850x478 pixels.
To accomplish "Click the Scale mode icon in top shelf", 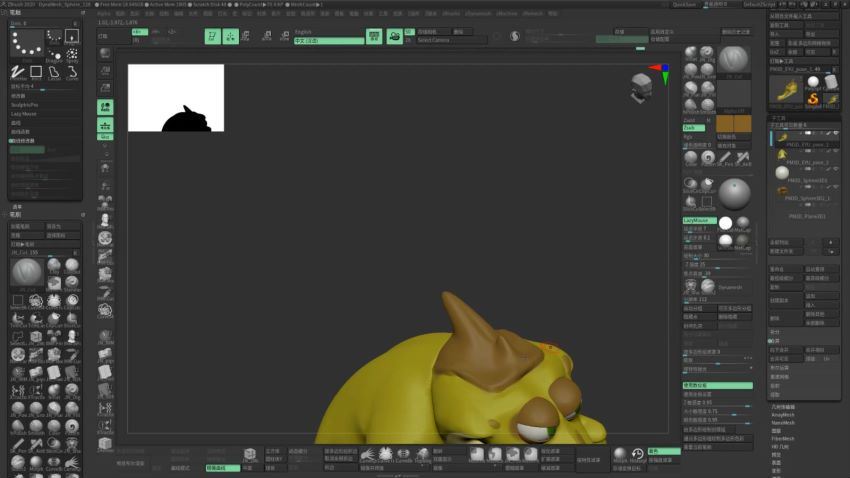I will click(266, 36).
